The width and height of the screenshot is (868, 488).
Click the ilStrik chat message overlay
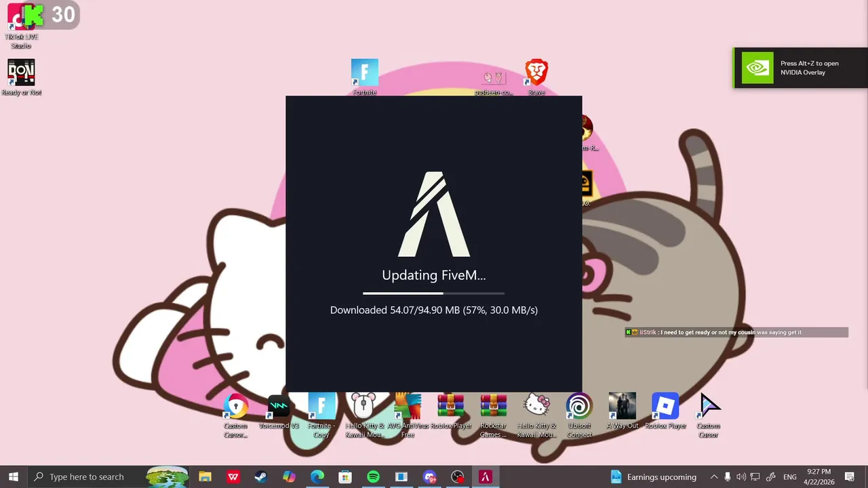736,332
